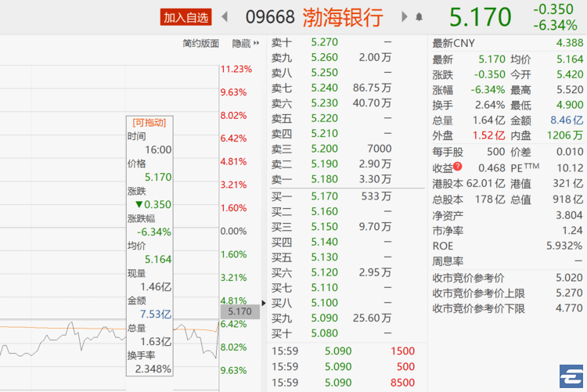
Task: Click the small triangle marker beside 5.170 price tag
Action: point(264,303)
